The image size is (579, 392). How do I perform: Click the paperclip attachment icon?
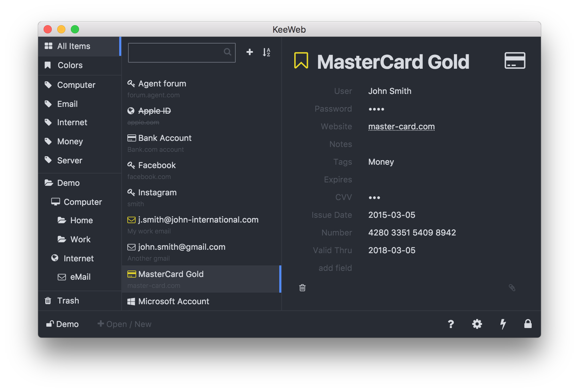[x=512, y=288]
